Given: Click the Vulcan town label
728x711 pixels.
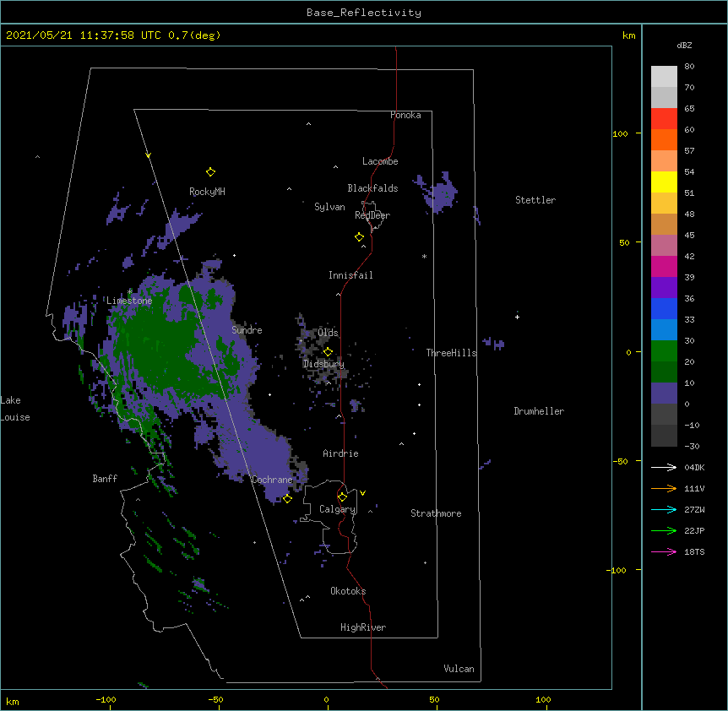Looking at the screenshot, I should pyautogui.click(x=459, y=669).
